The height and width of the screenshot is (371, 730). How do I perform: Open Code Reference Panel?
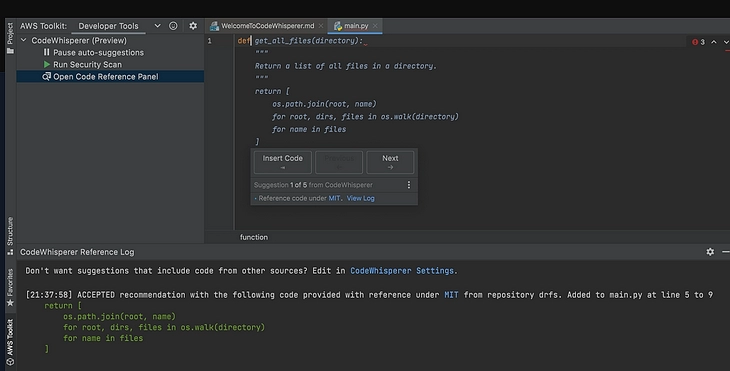pos(106,77)
